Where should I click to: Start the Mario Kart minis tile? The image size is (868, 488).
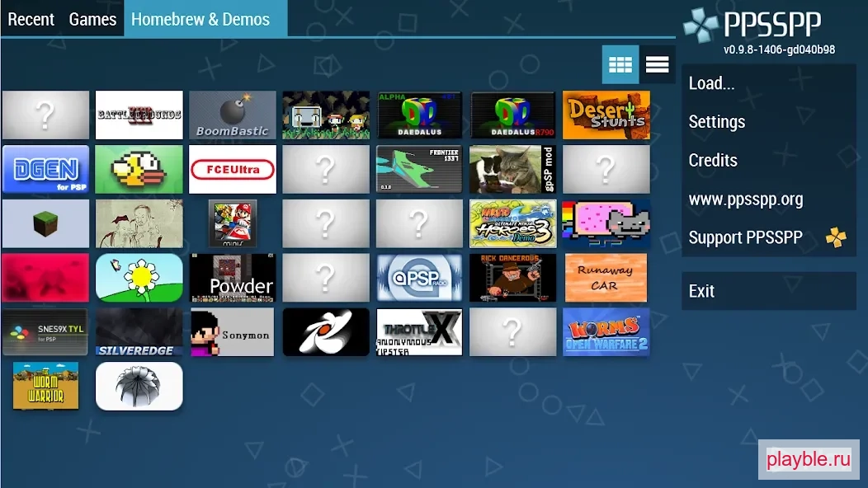click(233, 223)
